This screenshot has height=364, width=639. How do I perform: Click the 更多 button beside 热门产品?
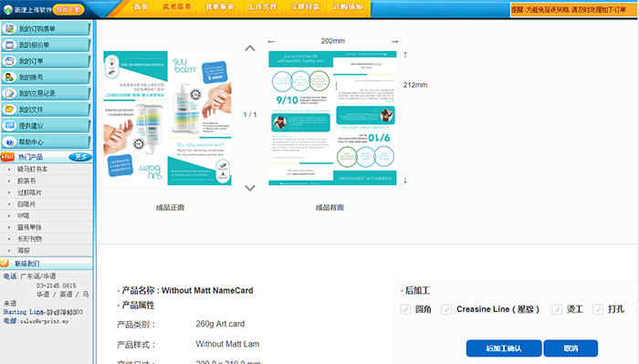(80, 157)
